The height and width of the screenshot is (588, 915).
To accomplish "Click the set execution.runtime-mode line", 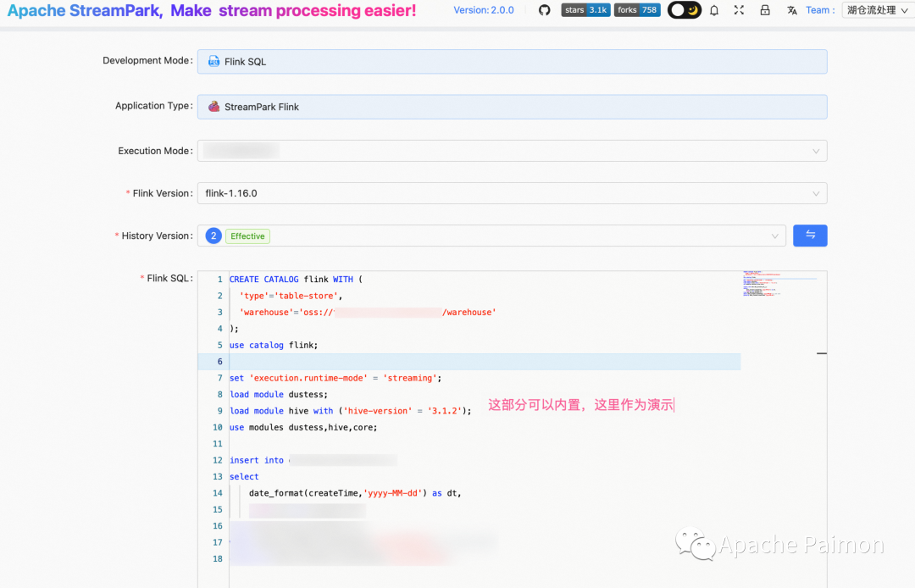I will pos(335,378).
